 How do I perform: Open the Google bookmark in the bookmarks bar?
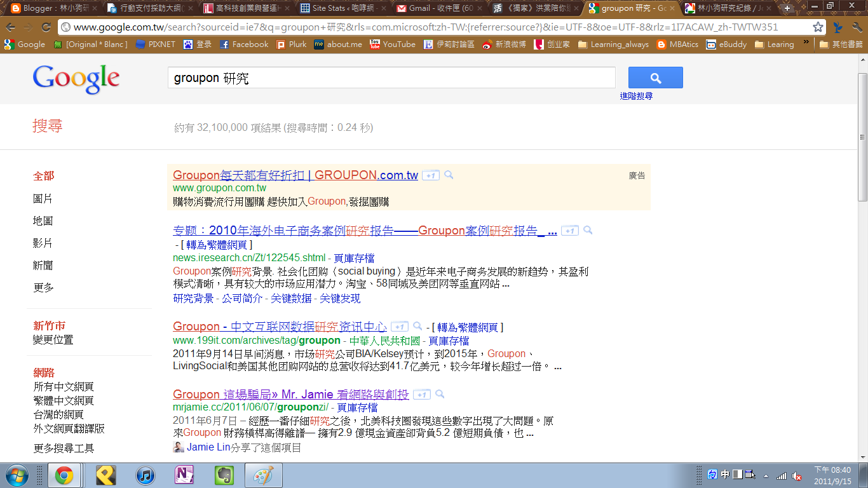(x=25, y=44)
